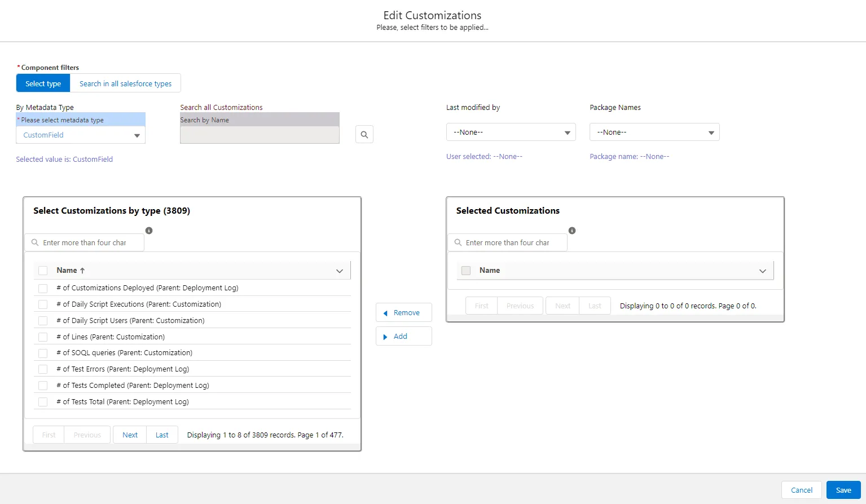Open the Last modified by dropdown
The height and width of the screenshot is (504, 866).
tap(511, 132)
